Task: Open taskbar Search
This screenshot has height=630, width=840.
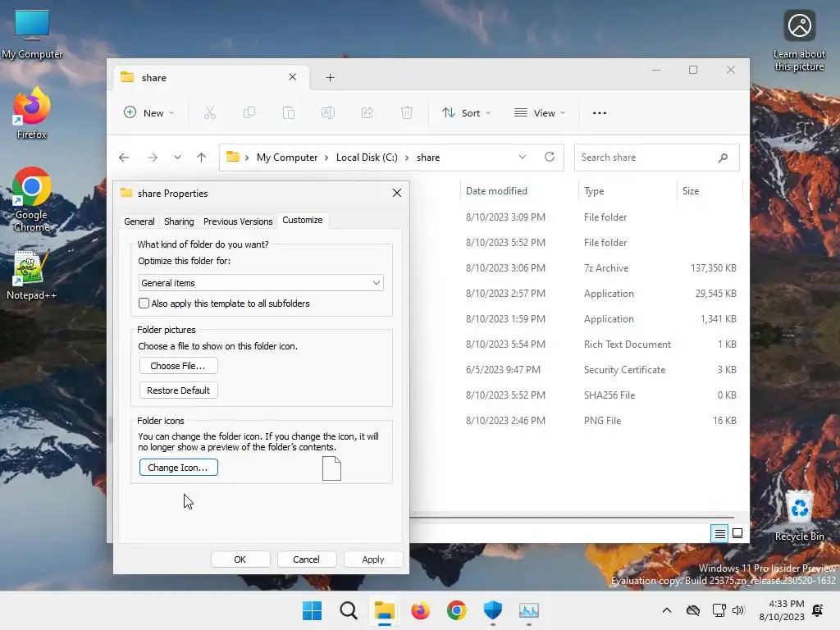Action: tap(348, 610)
